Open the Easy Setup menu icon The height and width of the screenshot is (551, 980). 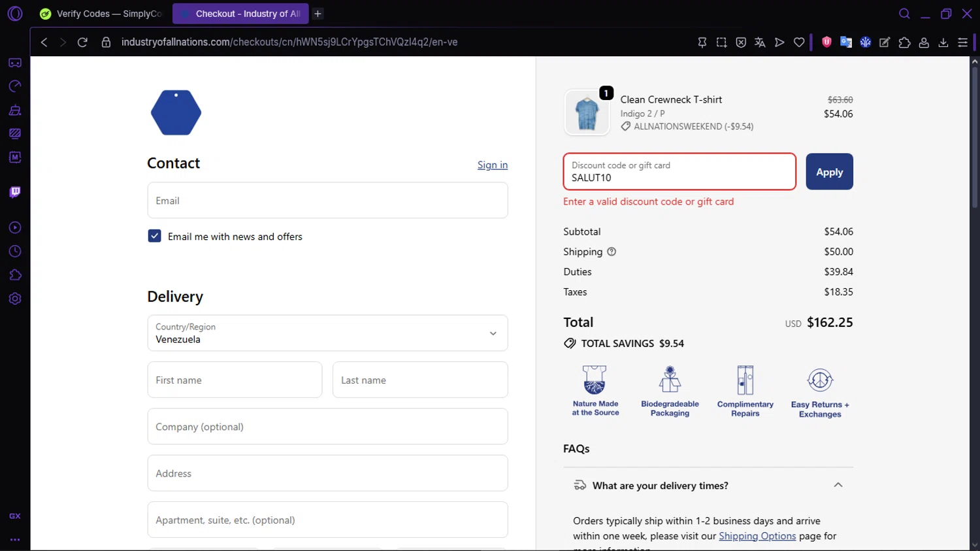pos(962,42)
